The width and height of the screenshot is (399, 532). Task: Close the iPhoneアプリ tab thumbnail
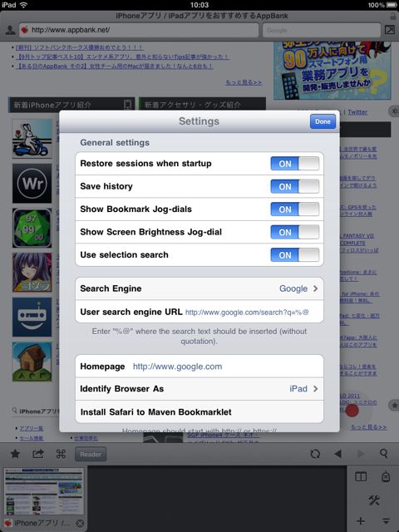(80, 523)
